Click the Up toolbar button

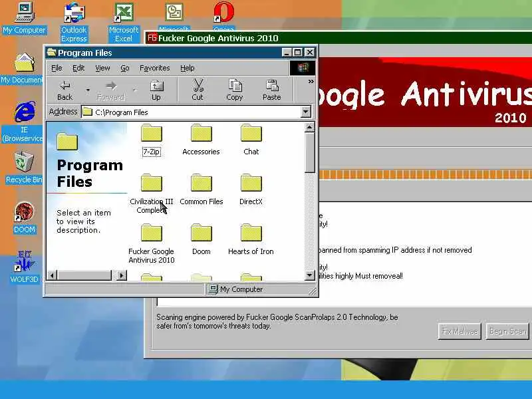click(156, 90)
